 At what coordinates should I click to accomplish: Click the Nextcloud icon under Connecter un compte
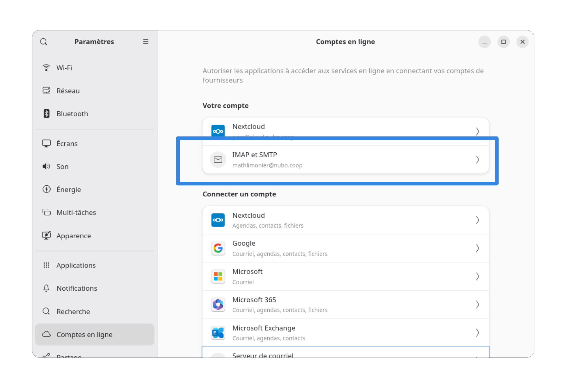pos(218,220)
